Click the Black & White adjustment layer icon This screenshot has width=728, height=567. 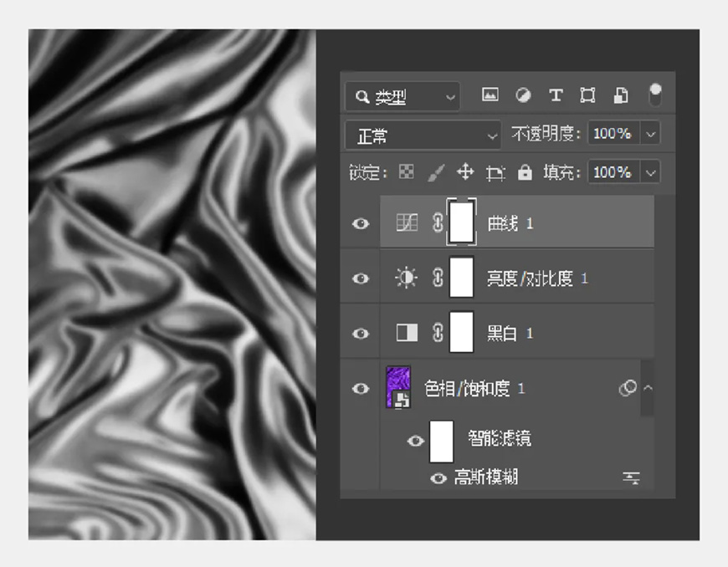click(406, 332)
